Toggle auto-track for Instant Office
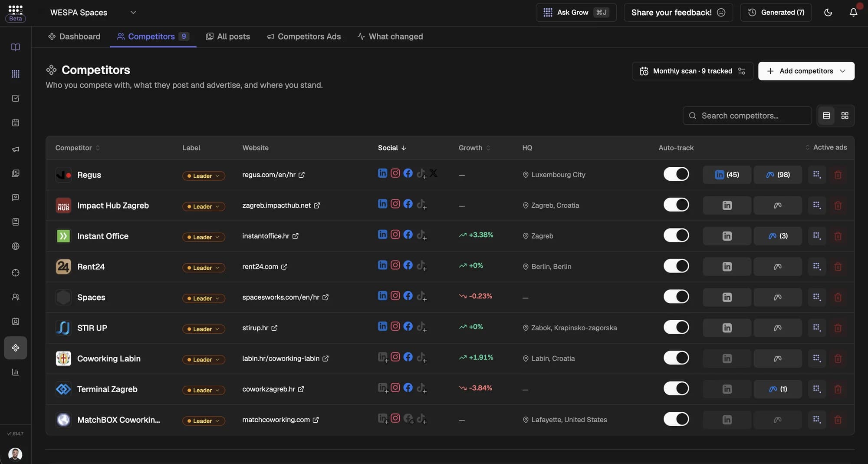 (x=676, y=235)
